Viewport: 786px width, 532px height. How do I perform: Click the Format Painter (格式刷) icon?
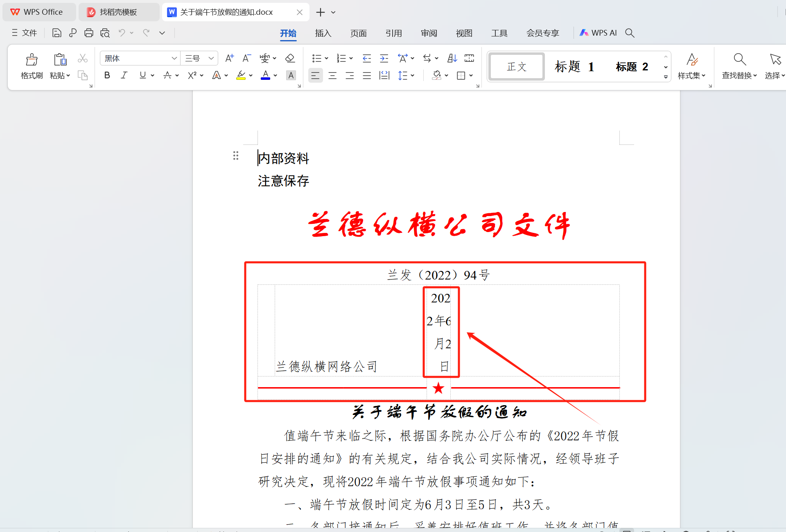coord(32,60)
